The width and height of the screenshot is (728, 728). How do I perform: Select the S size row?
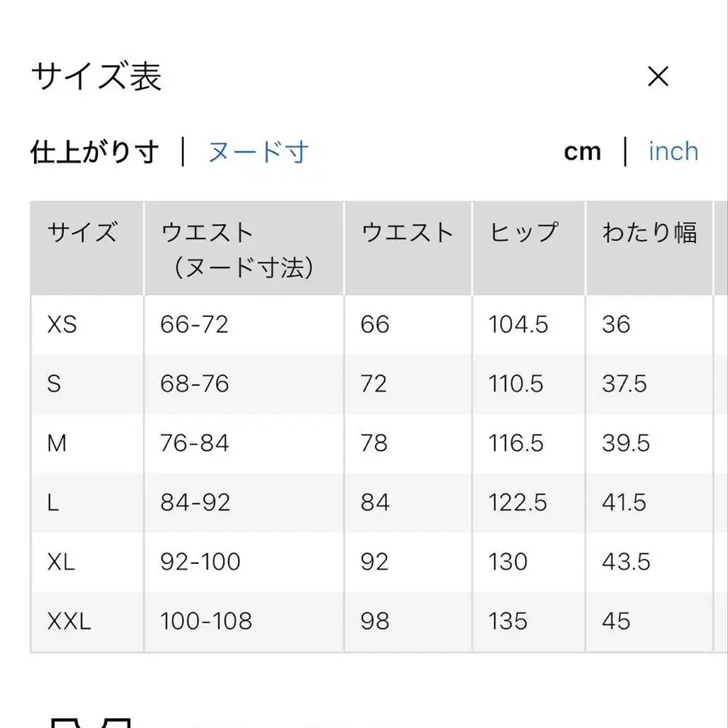coord(54,383)
